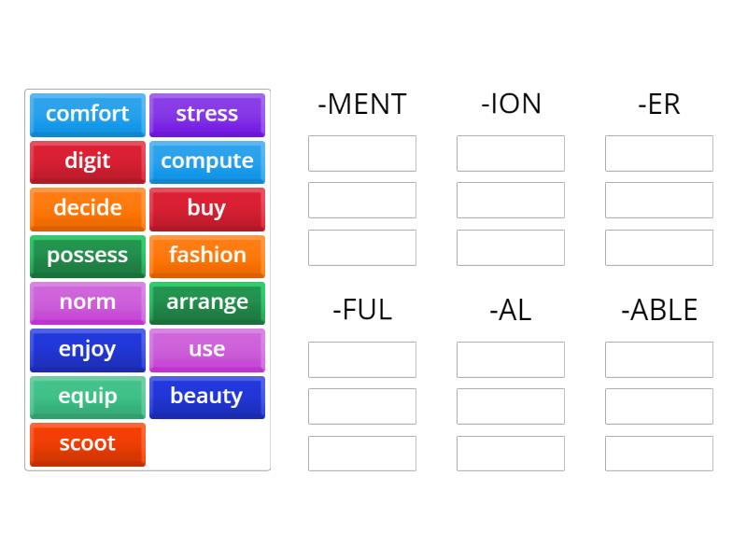Select the word tile 'comfort'
Viewport: 747px width, 560px height.
[87, 115]
